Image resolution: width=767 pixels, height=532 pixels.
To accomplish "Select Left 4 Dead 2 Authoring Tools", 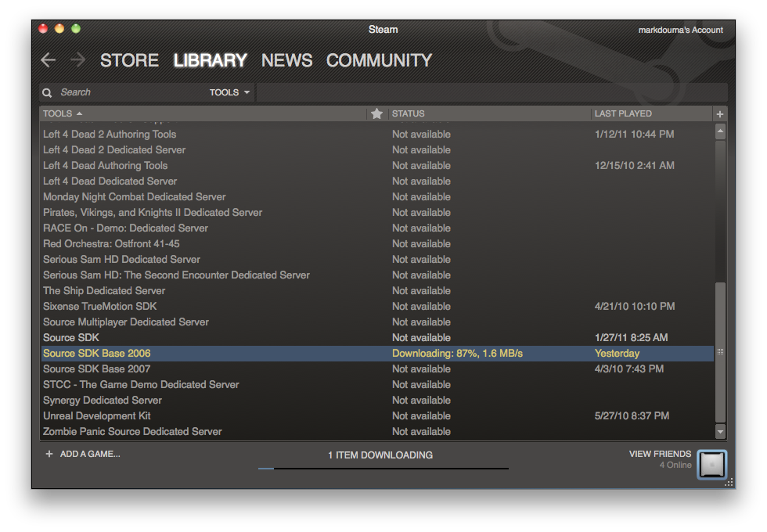I will click(x=377, y=134).
